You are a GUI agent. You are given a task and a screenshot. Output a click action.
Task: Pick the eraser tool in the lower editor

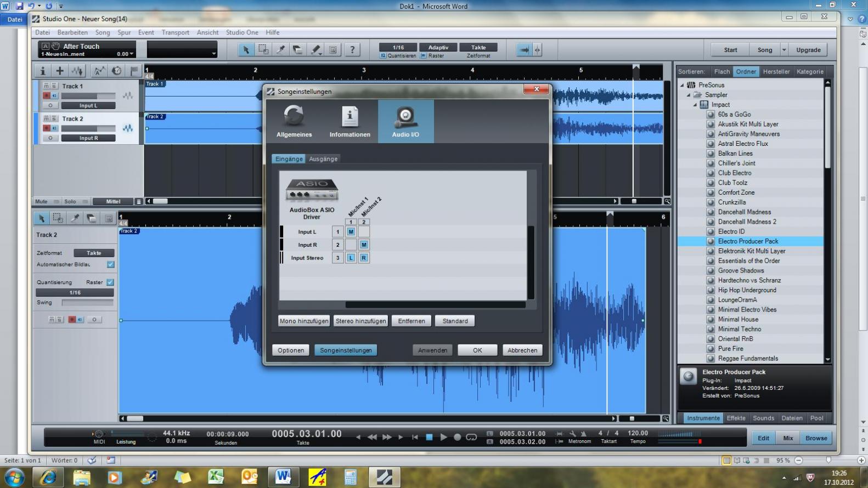(92, 218)
